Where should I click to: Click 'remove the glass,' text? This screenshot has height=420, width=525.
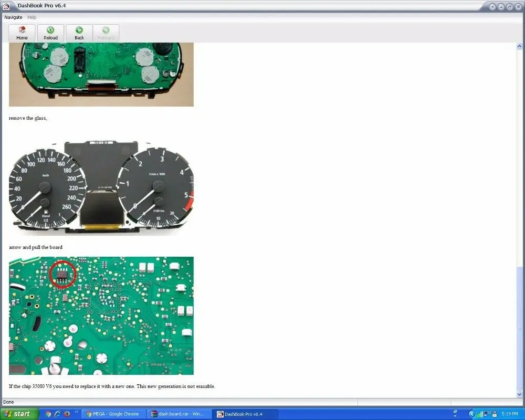[28, 118]
